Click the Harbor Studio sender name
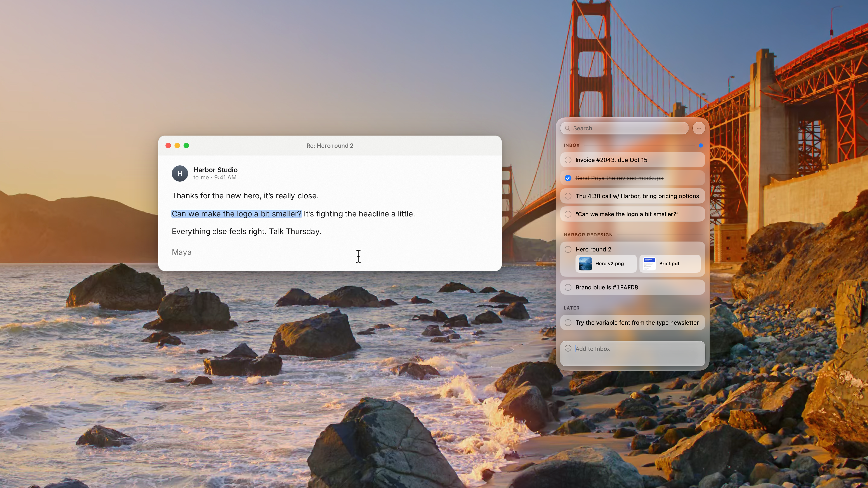Viewport: 868px width, 488px height. 215,170
